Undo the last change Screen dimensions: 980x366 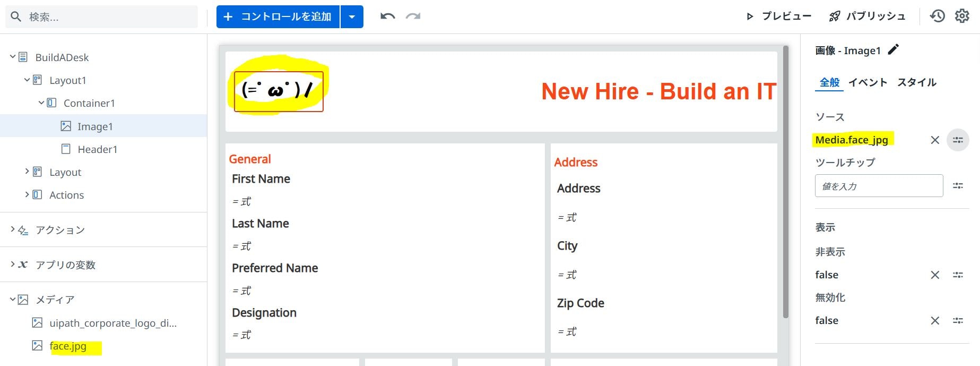388,16
